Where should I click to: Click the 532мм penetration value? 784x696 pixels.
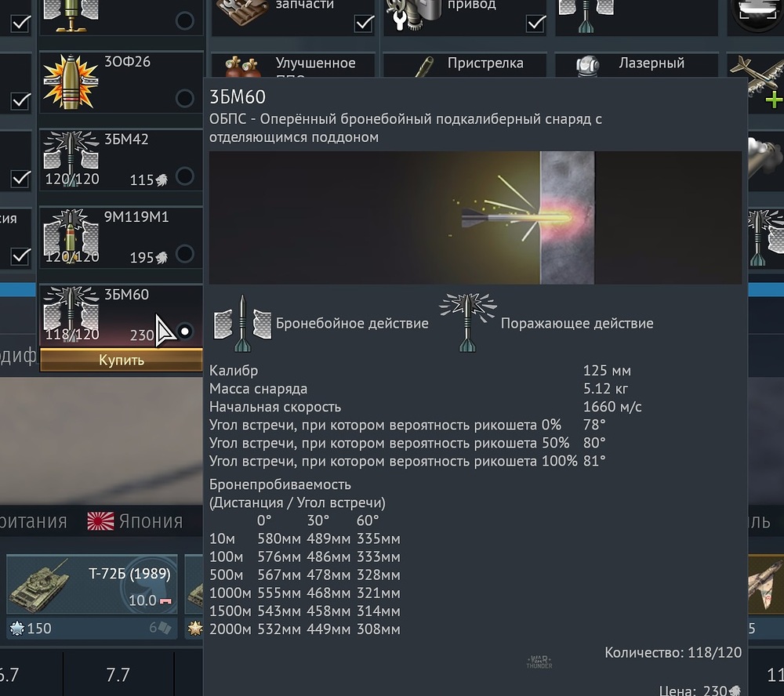[279, 629]
